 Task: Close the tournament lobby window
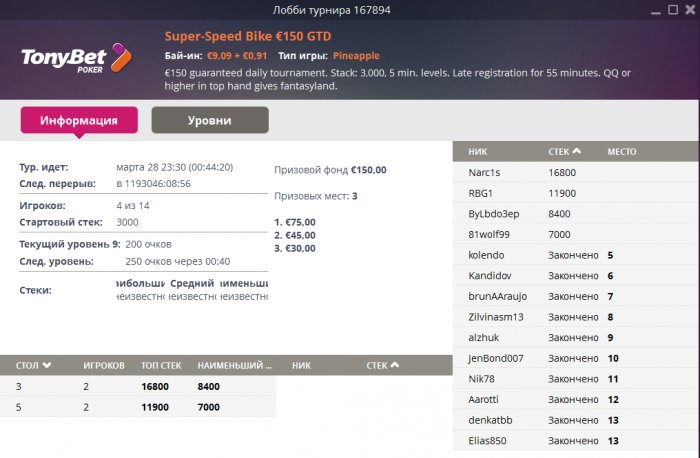690,9
